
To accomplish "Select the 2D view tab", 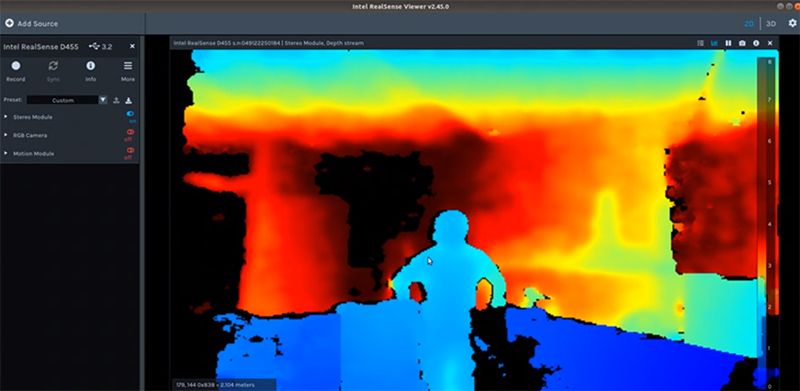I will [x=749, y=23].
